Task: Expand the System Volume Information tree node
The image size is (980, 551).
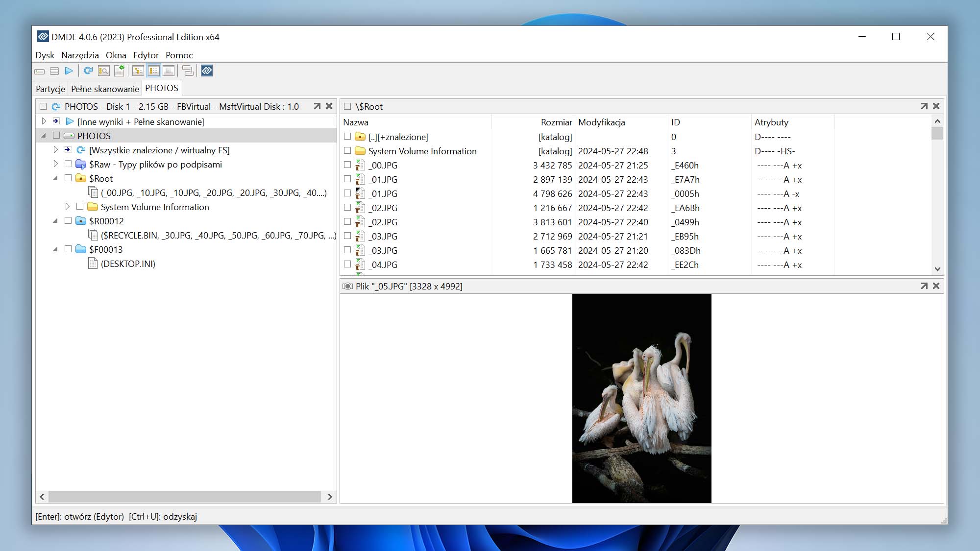Action: (x=67, y=207)
